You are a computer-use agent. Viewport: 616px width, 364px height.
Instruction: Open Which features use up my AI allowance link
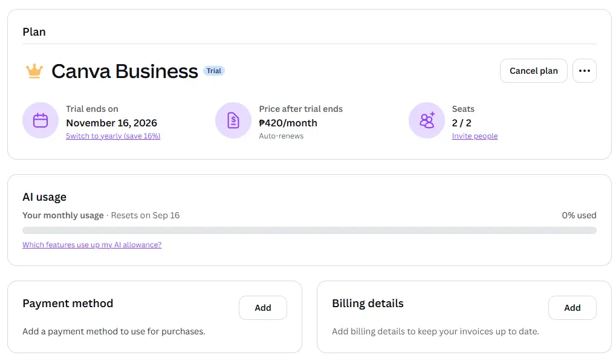[92, 244]
